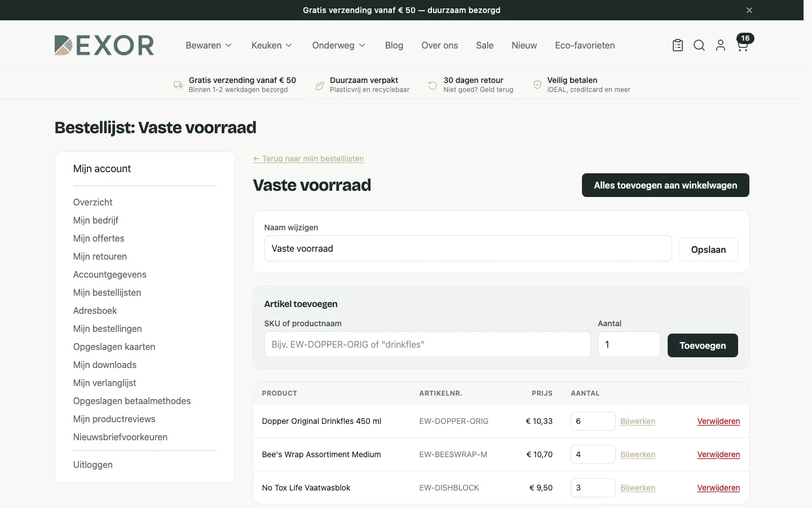Image resolution: width=812 pixels, height=508 pixels.
Task: Open Mijn downloads
Action: point(105,365)
